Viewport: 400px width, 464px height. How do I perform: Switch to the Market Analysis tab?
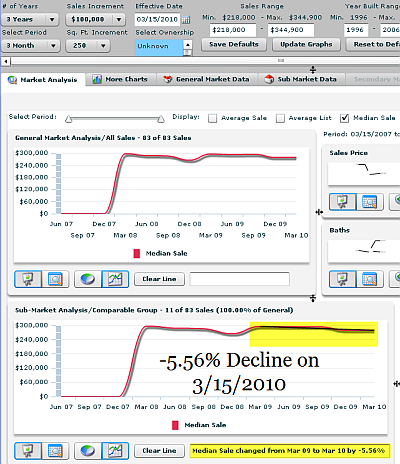[x=43, y=80]
